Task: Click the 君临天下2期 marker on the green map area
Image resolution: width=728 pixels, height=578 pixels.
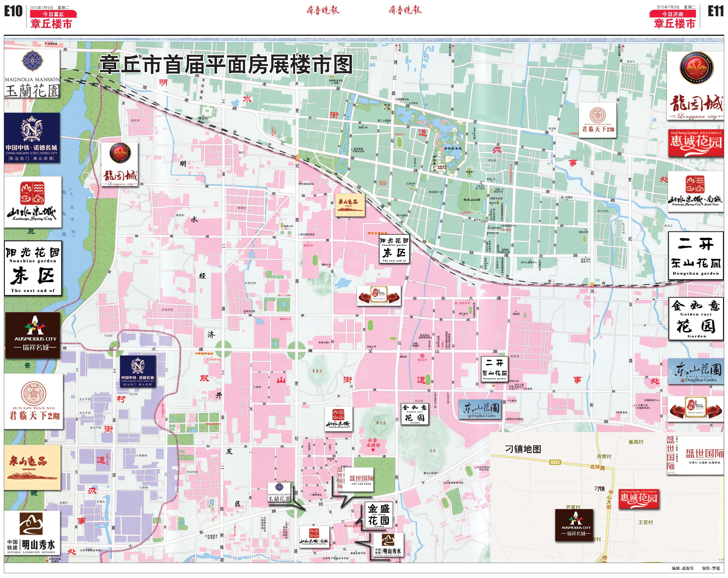Action: tap(598, 121)
